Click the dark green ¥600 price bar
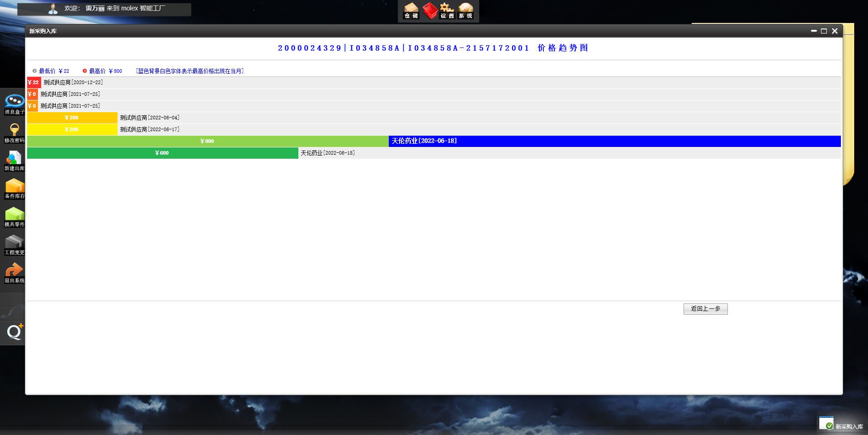This screenshot has width=868, height=435. point(162,153)
